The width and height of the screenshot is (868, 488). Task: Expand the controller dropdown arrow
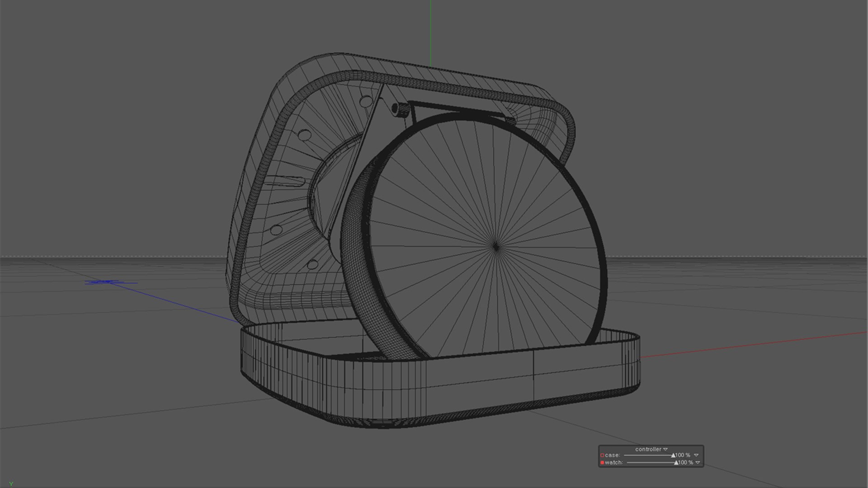click(x=665, y=449)
